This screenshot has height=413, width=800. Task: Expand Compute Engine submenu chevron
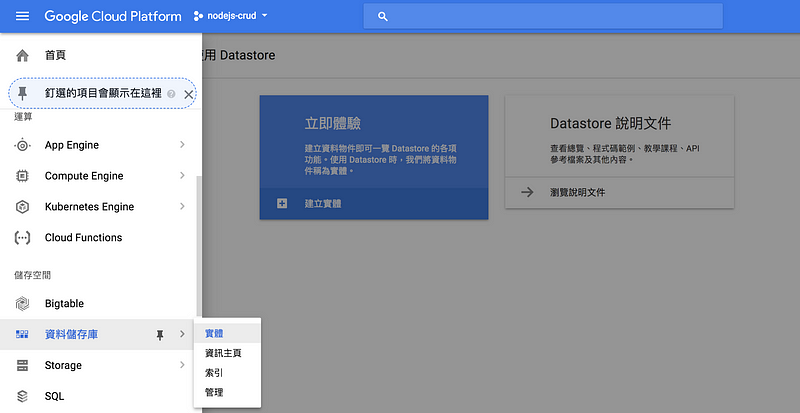coord(182,175)
